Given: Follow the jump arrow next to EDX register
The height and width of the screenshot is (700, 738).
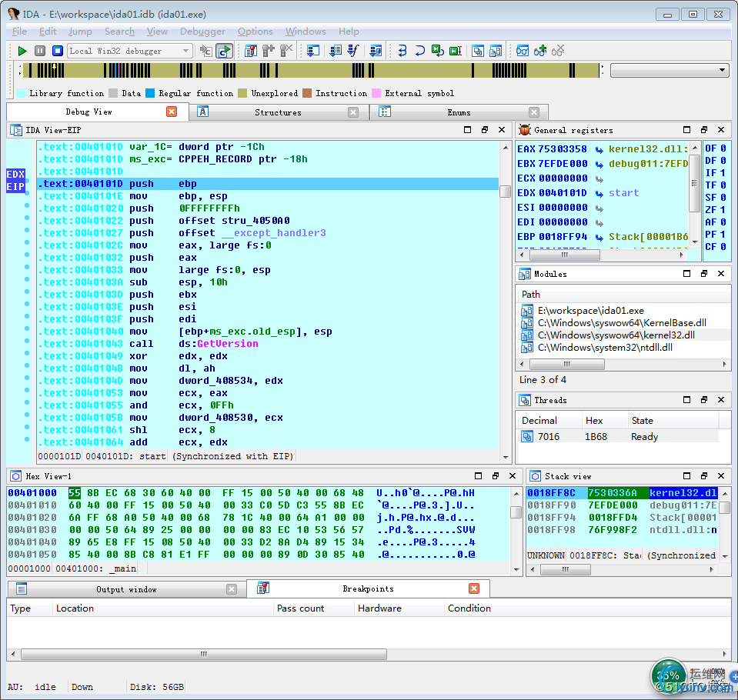Looking at the screenshot, I should (x=599, y=193).
